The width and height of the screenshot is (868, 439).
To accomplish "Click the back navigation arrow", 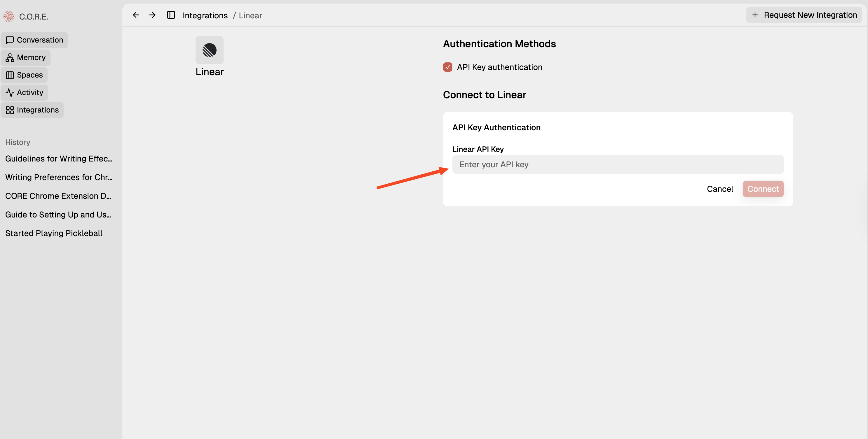I will click(x=135, y=15).
